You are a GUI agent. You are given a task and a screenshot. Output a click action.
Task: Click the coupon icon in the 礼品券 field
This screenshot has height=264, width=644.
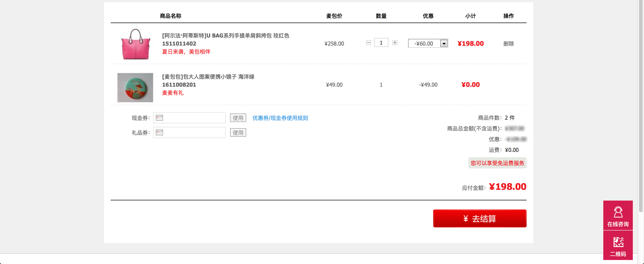[x=159, y=132]
